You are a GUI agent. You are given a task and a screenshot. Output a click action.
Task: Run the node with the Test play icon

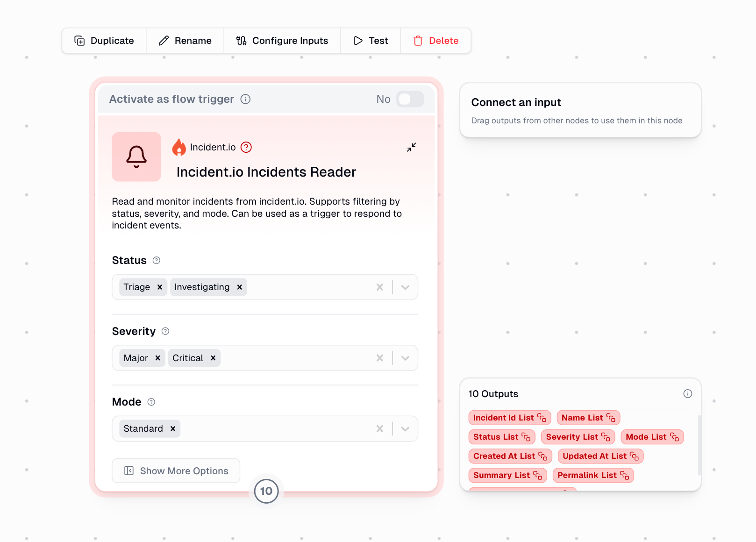(x=357, y=41)
